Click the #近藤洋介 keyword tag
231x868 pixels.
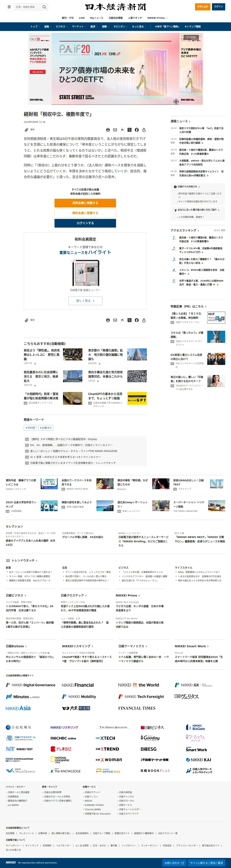pos(46,428)
